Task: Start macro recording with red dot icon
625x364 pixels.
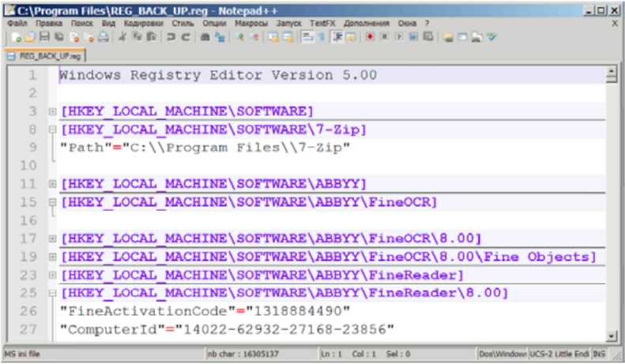Action: point(371,37)
